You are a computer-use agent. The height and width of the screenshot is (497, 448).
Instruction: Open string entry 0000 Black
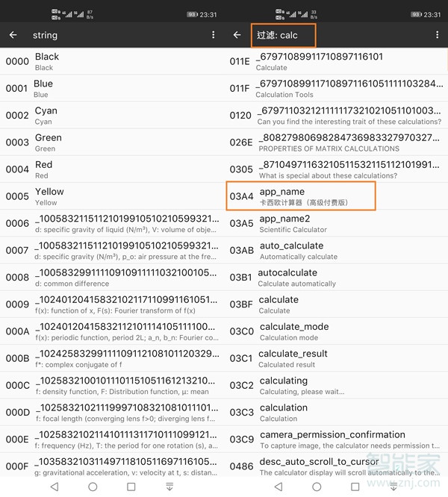pyautogui.click(x=112, y=62)
